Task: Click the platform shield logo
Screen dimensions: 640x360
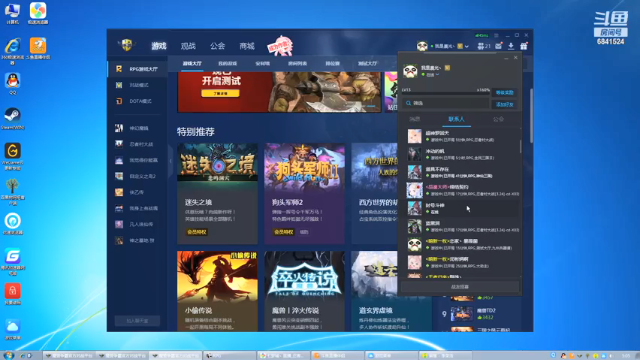Action: 127,45
